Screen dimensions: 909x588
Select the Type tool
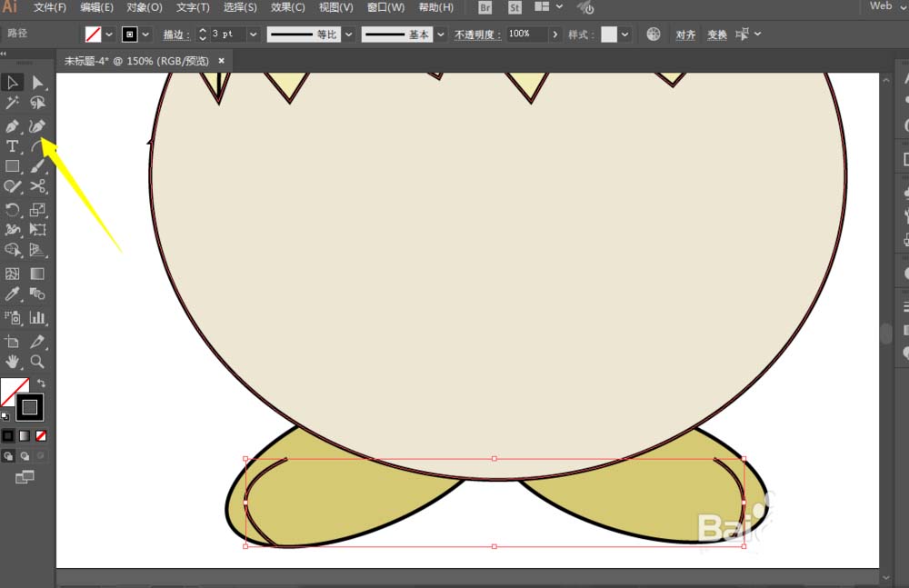[12, 146]
